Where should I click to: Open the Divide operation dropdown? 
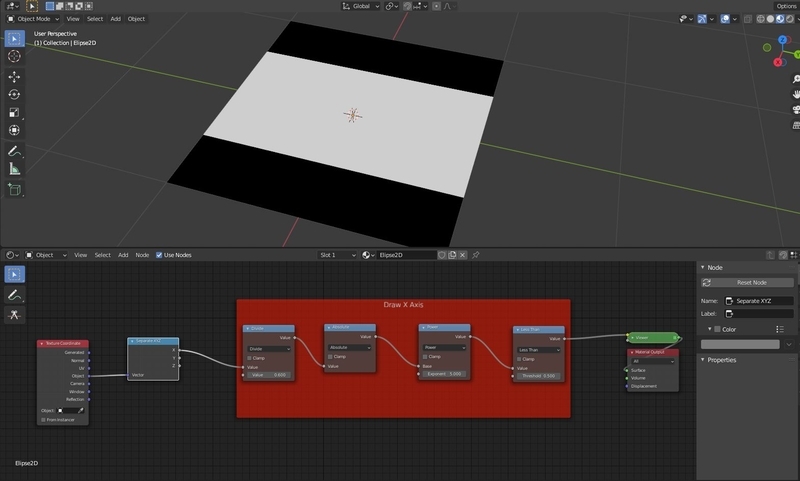[269, 349]
